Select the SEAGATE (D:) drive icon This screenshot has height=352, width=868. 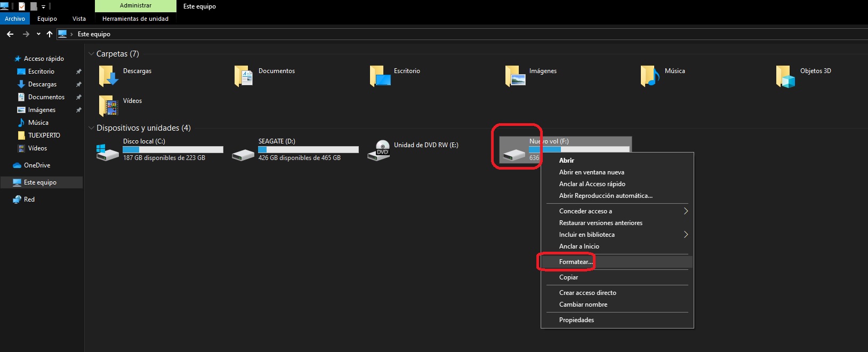243,154
